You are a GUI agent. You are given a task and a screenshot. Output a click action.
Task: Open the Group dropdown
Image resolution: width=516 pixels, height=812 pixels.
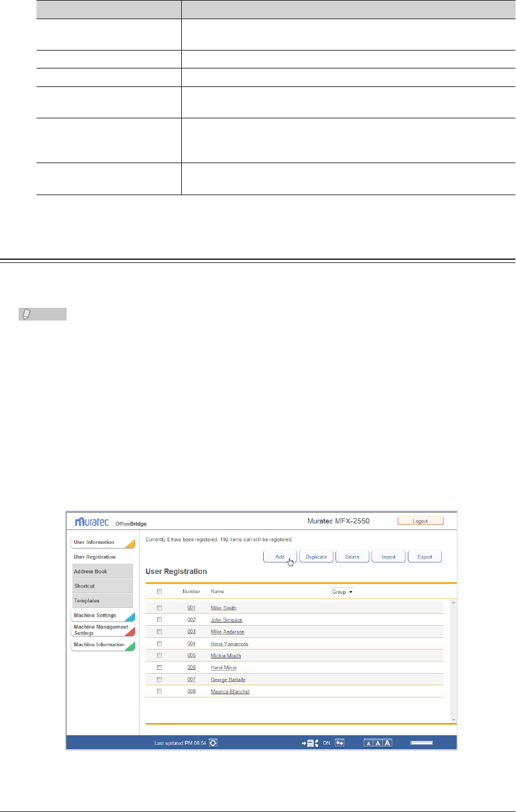pyautogui.click(x=342, y=592)
